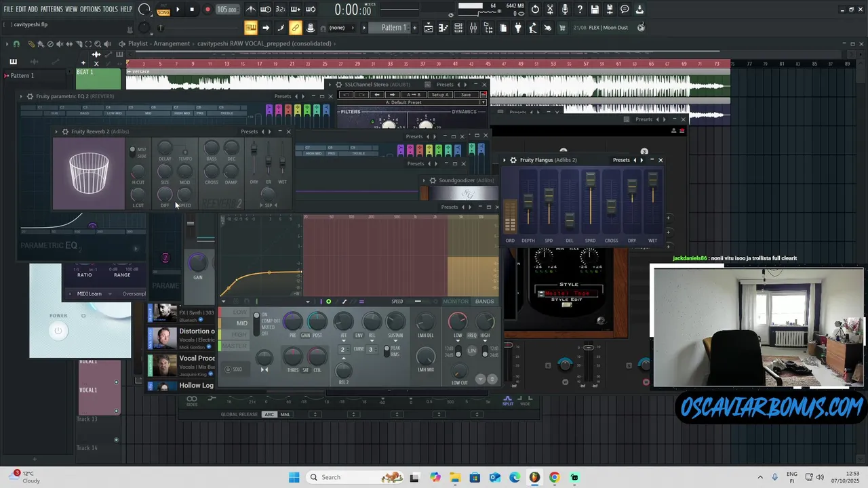Adjust the WET slider in Reeverb 2
Viewport: 868px width, 488px height.
click(x=282, y=161)
